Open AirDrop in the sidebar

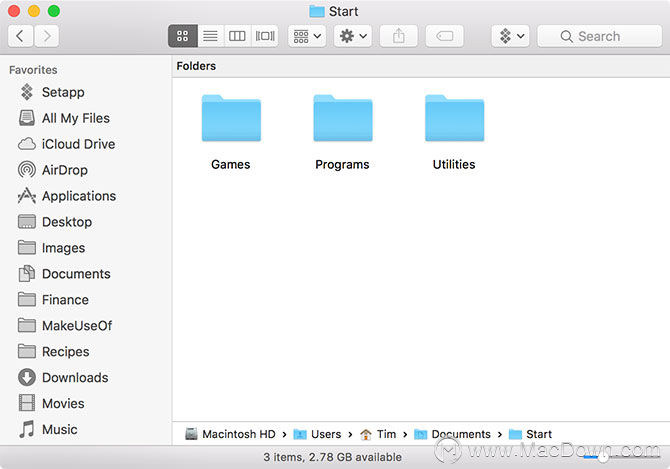click(53, 170)
